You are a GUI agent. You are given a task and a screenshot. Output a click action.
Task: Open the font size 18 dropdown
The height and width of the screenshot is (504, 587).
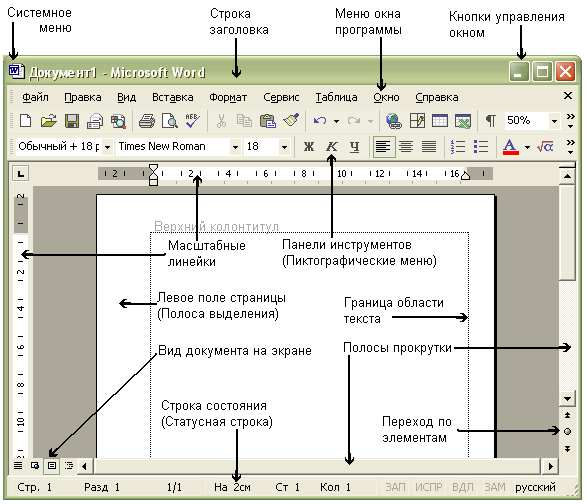pos(284,147)
